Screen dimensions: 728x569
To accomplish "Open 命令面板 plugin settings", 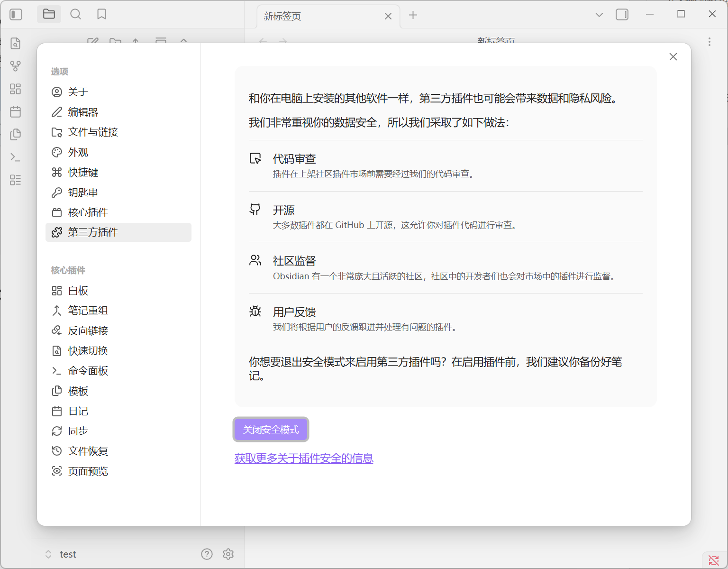I will 118,371.
